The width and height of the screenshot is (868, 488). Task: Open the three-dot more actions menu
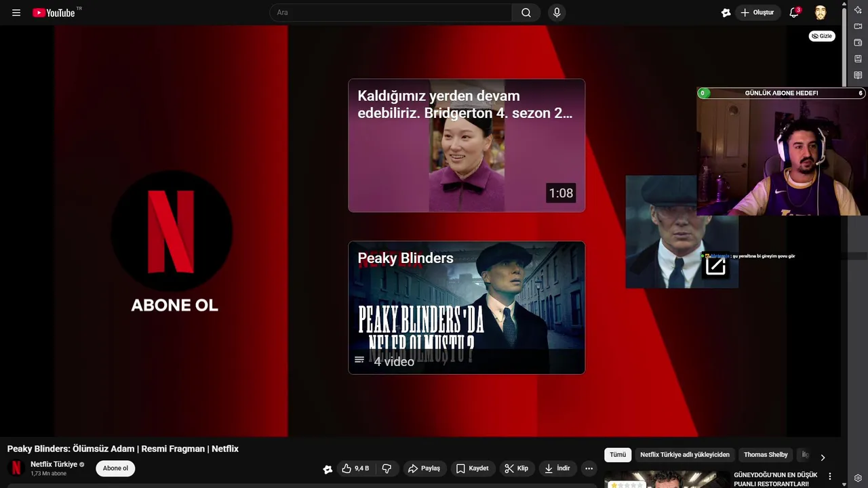click(x=589, y=468)
